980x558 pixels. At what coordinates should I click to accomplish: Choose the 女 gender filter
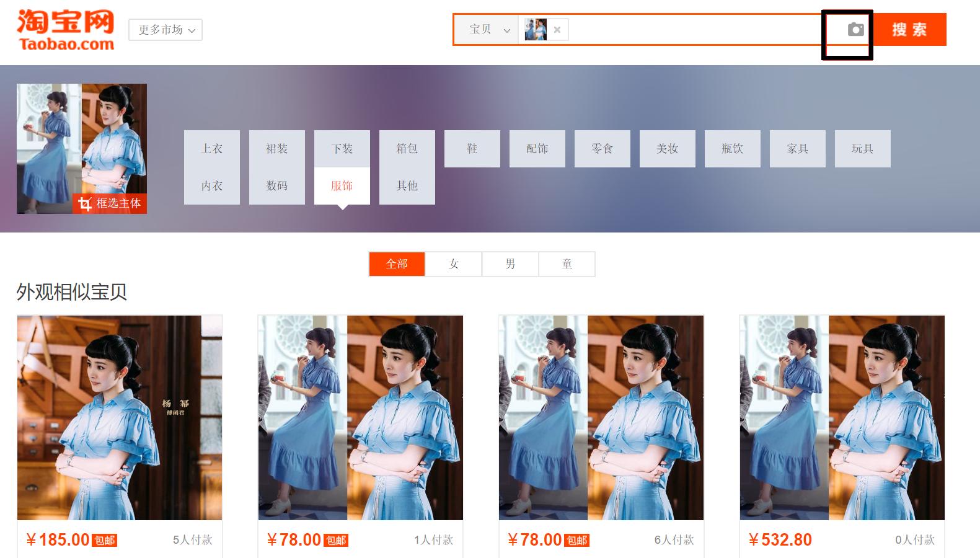454,264
